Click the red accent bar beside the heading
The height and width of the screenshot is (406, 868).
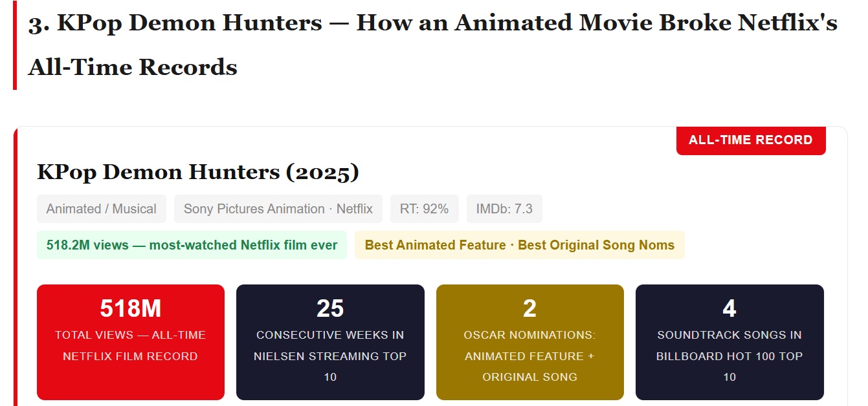(x=14, y=45)
